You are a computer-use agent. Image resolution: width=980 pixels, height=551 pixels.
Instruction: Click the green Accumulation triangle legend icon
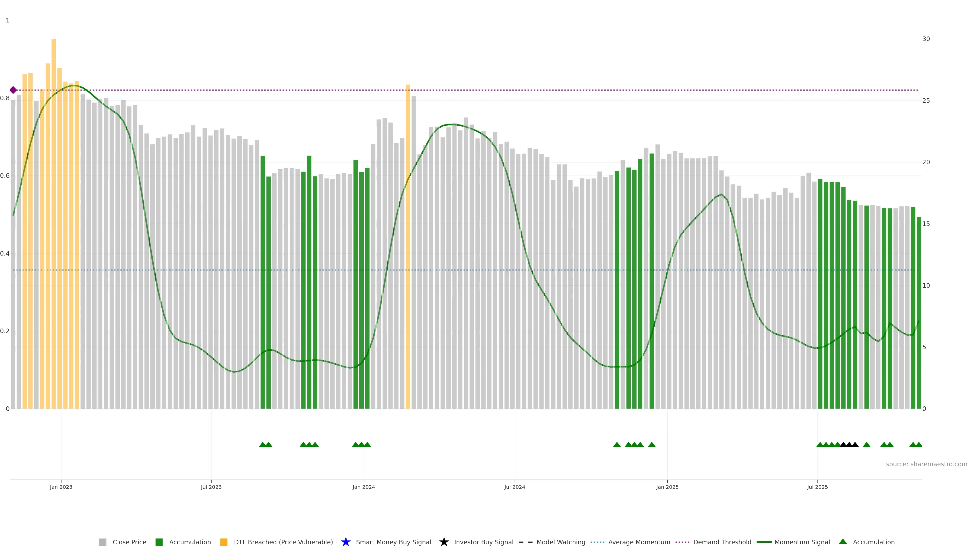(843, 542)
